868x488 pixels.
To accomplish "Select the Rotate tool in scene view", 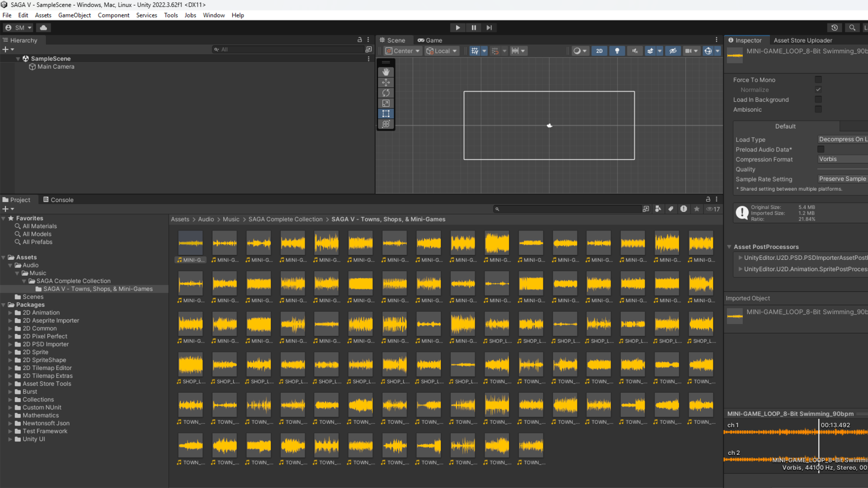I will click(386, 93).
